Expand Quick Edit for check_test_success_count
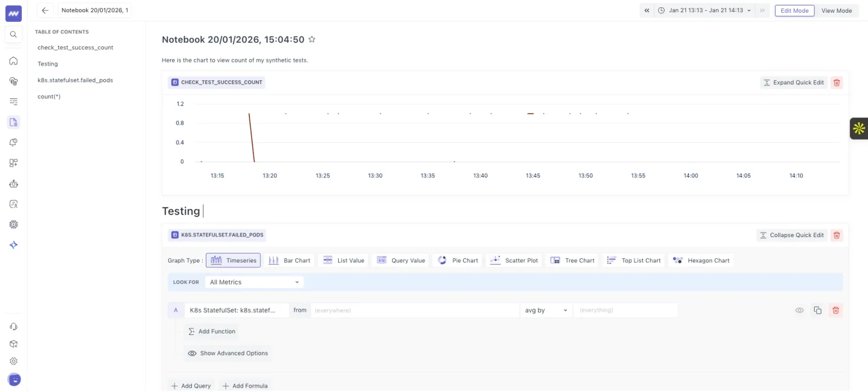 click(x=793, y=83)
